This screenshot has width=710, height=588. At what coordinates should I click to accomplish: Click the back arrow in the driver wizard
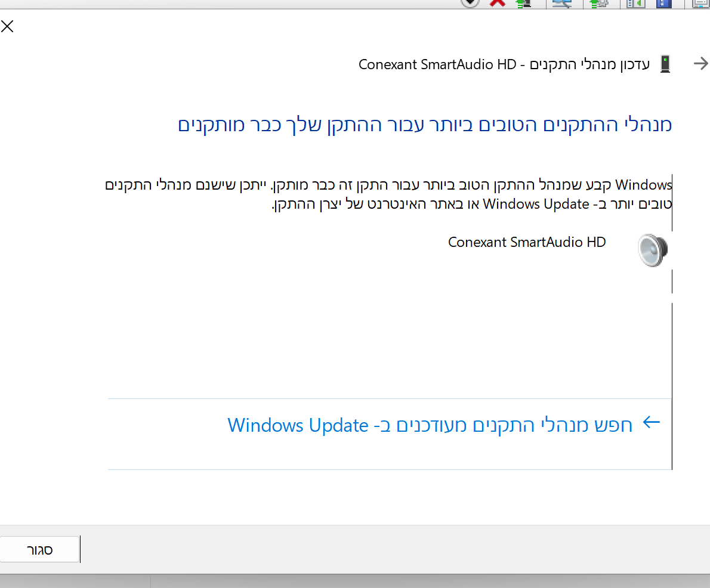pos(701,63)
